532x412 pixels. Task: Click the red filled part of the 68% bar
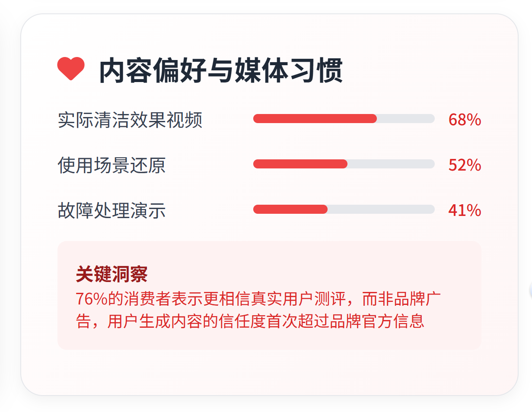coord(315,119)
